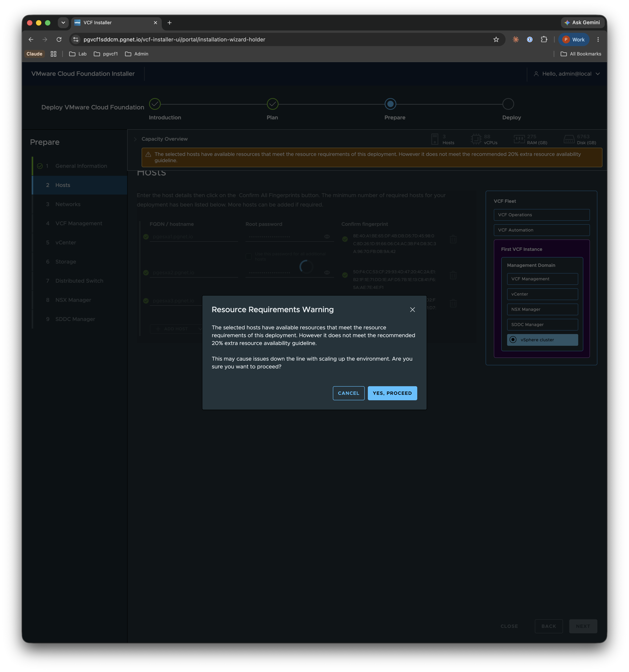Open the pgvcf1 bookmarks folder
Viewport: 629px width, 672px height.
(x=106, y=54)
